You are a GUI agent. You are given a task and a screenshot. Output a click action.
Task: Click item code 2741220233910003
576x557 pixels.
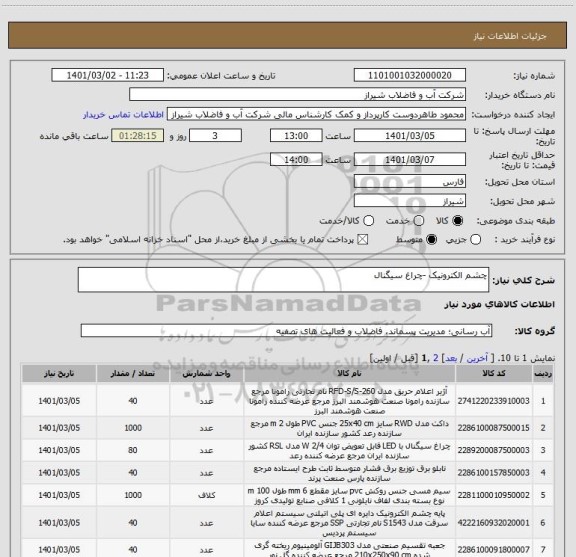(493, 401)
